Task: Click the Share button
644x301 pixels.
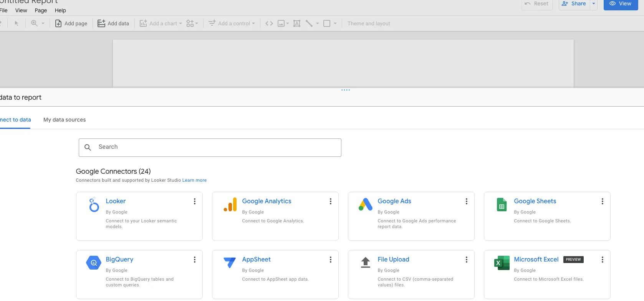Action: (574, 4)
